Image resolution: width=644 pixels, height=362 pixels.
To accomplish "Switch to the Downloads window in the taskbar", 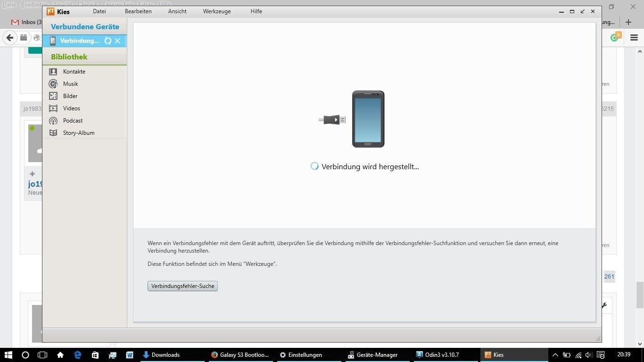I will click(x=173, y=355).
